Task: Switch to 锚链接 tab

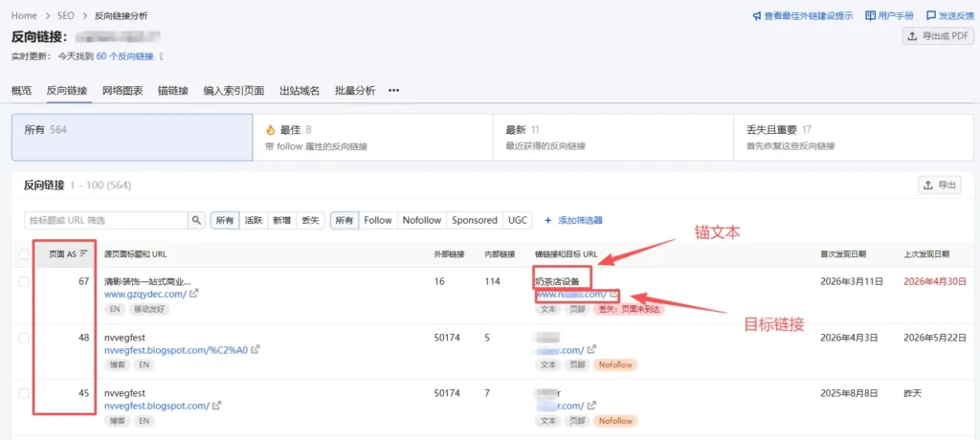Action: click(173, 91)
